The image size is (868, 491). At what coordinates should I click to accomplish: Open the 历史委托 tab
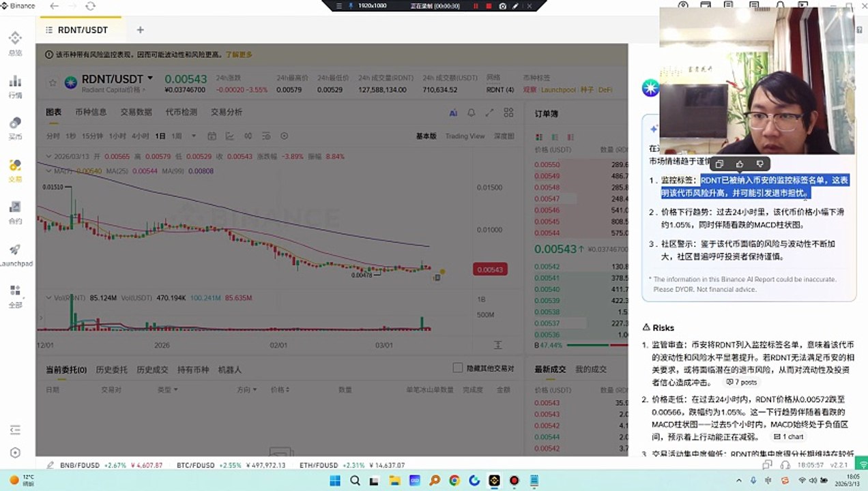coord(111,370)
